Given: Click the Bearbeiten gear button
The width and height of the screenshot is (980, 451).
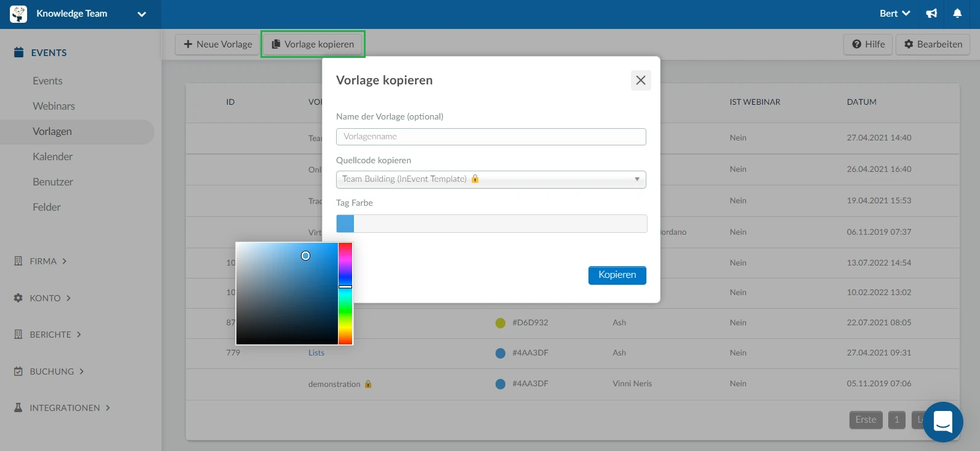Looking at the screenshot, I should (933, 44).
